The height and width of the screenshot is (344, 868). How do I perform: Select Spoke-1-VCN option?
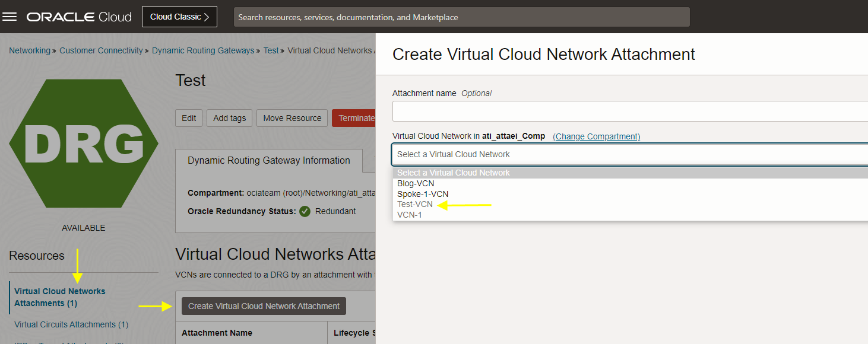[x=423, y=194]
